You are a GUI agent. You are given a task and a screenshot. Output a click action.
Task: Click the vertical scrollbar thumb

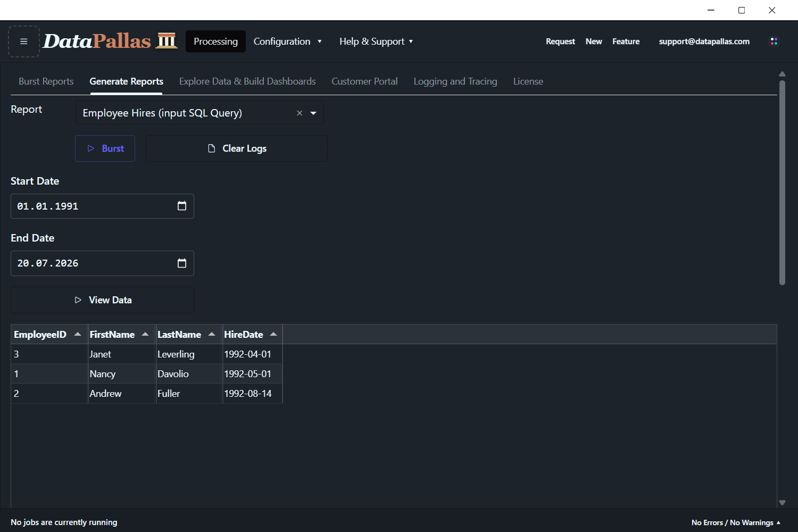point(782,182)
